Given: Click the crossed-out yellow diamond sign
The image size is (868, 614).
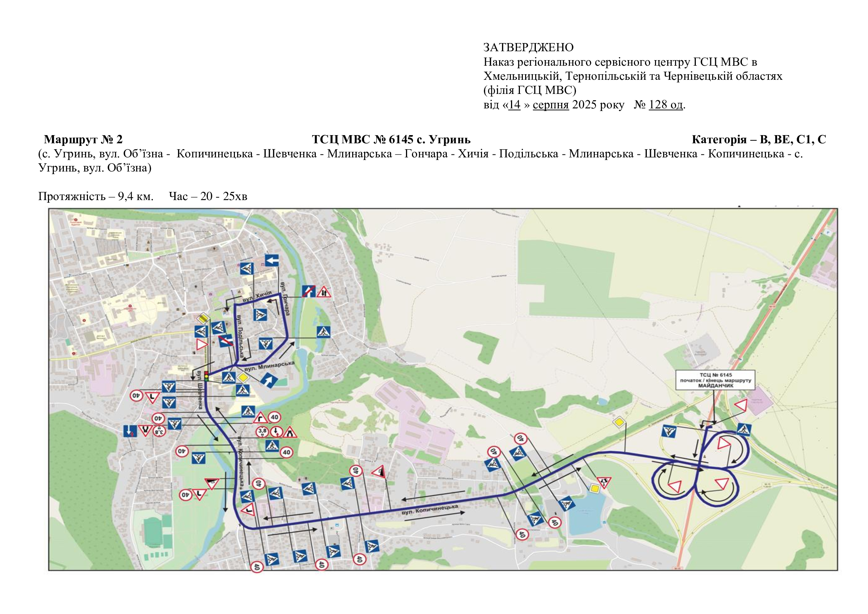Looking at the screenshot, I should point(203,319).
